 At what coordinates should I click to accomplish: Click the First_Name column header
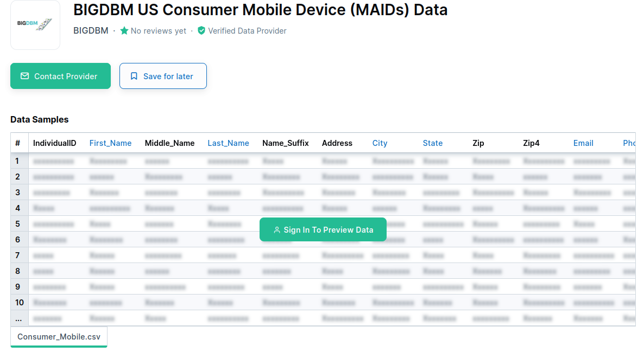110,143
